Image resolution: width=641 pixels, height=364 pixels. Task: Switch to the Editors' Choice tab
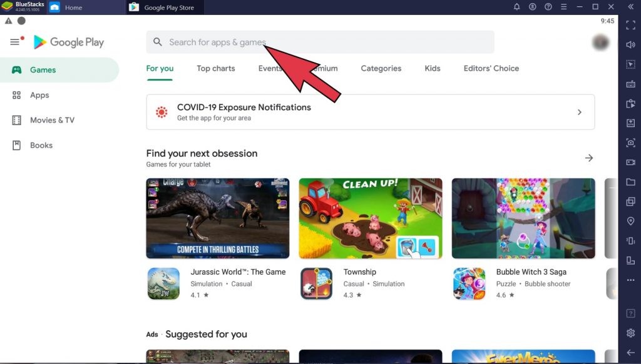[x=491, y=68]
